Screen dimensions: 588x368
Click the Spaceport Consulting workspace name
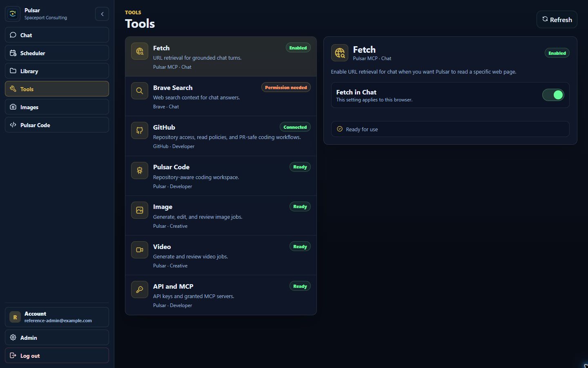pyautogui.click(x=46, y=18)
